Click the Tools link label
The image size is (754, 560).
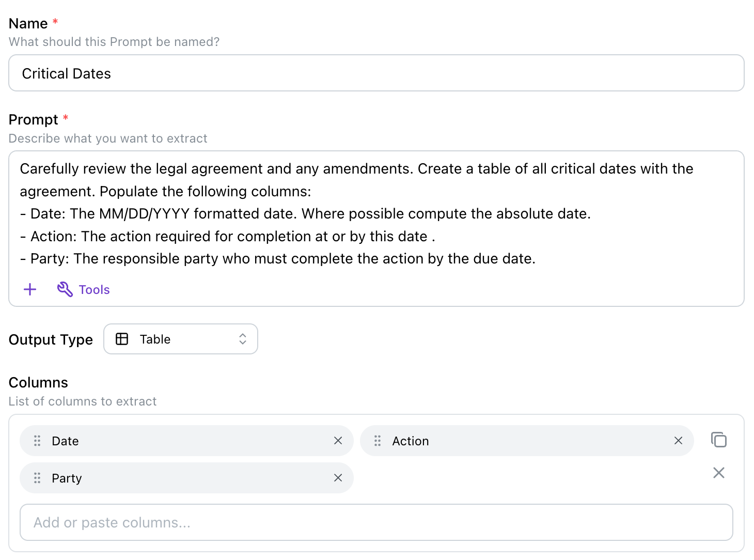point(95,290)
